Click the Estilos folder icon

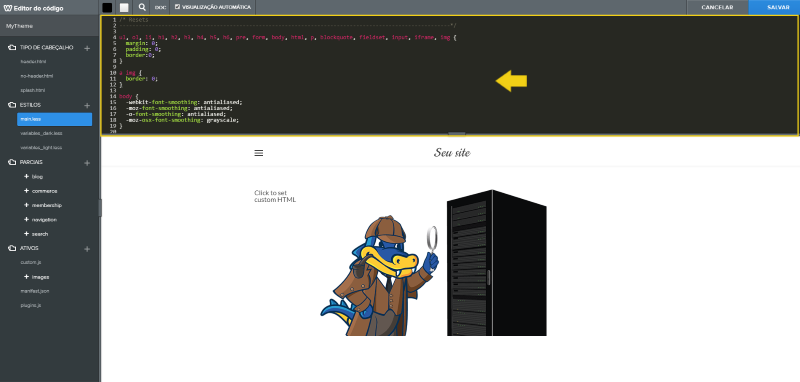click(12, 105)
